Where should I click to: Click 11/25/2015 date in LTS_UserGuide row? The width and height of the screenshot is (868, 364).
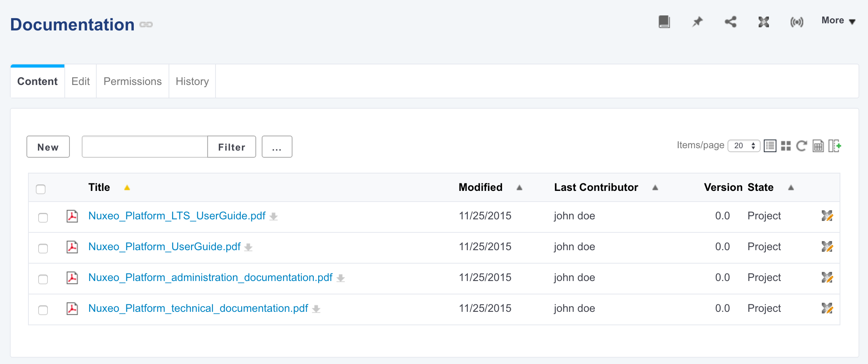point(485,216)
